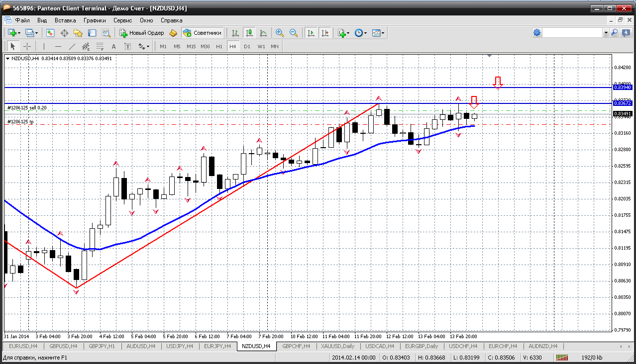This screenshot has width=636, height=364.
Task: Open the Fibonacci retracement tool
Action: tap(100, 46)
